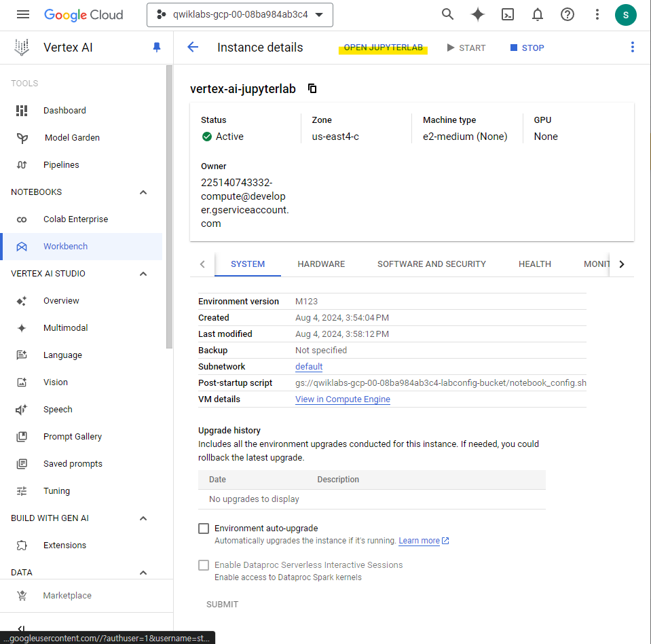Open Extensions in the sidebar
This screenshot has height=644, width=651.
click(x=81, y=545)
